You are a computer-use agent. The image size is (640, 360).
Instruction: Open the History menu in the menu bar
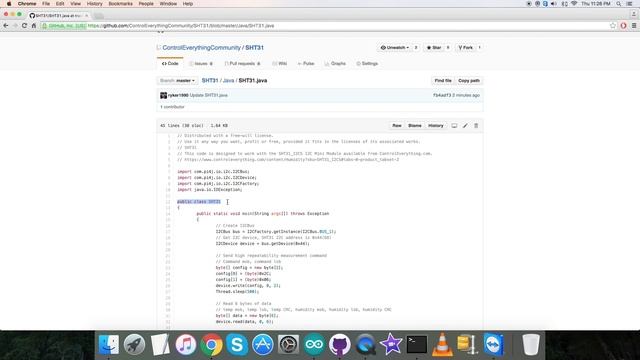point(94,4)
